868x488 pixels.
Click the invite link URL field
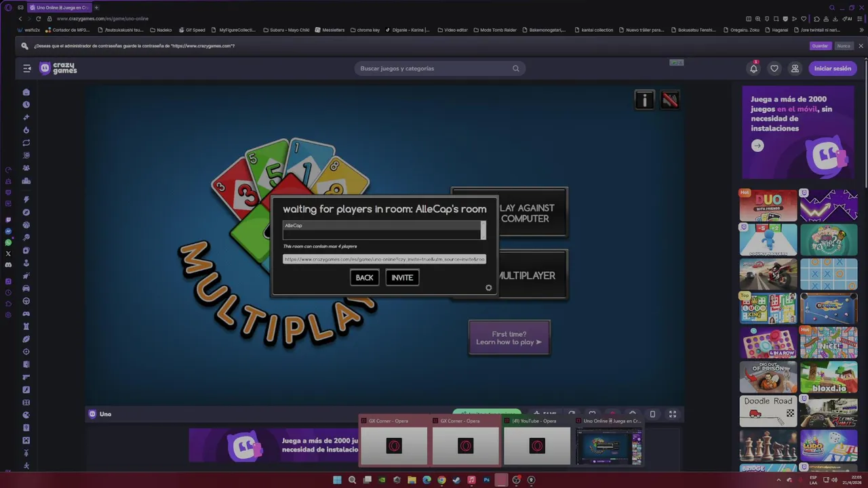[x=384, y=259]
